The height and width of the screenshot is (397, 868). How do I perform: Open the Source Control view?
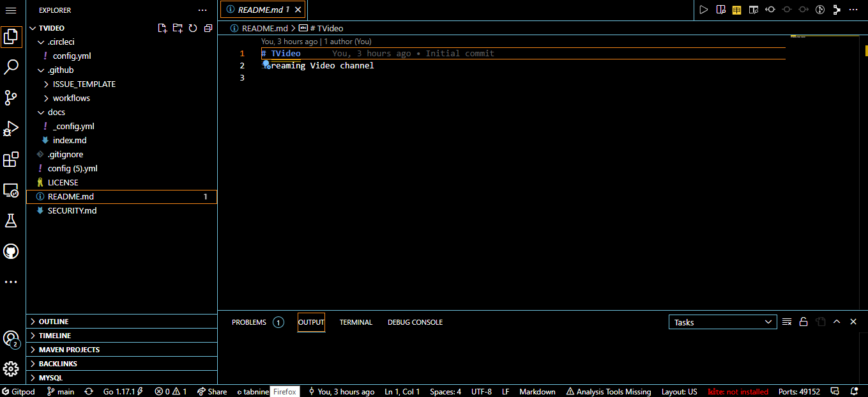[x=11, y=98]
